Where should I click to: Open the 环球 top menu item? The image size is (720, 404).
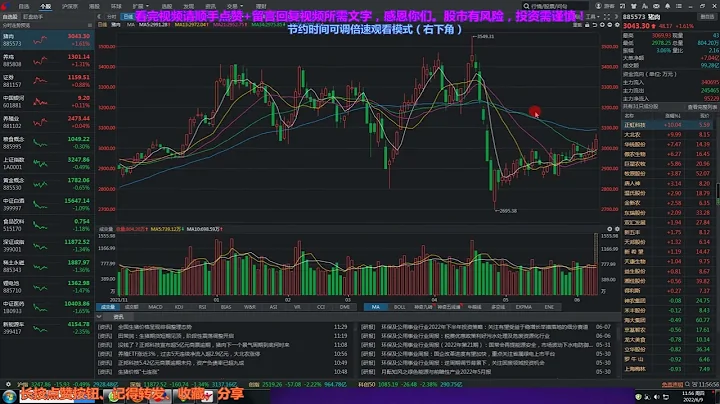pos(116,6)
